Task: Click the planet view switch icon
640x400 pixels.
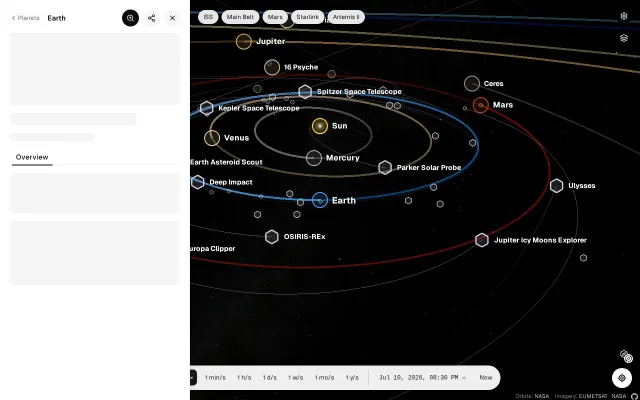Action: [626, 356]
